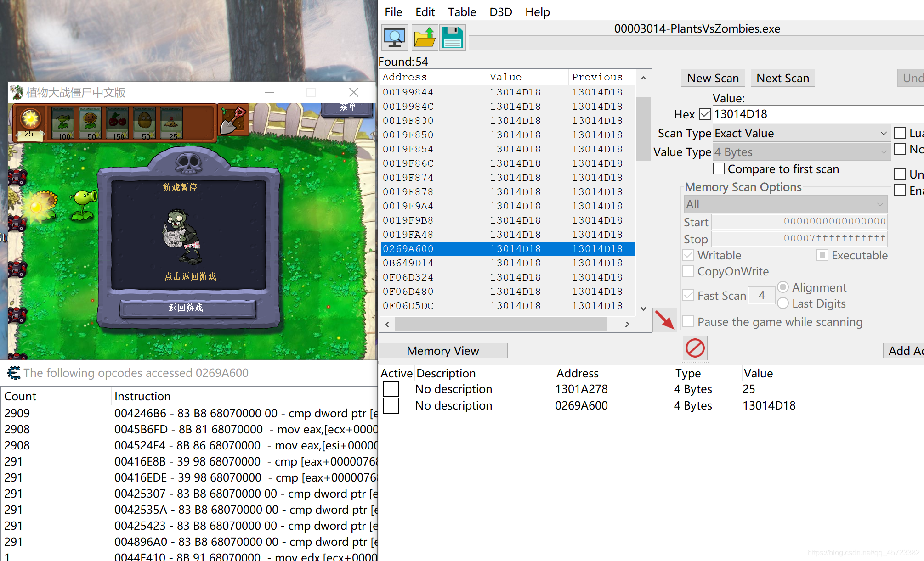Viewport: 924px width, 561px height.
Task: Pick the Sunflower seed card costing 50
Action: point(91,123)
